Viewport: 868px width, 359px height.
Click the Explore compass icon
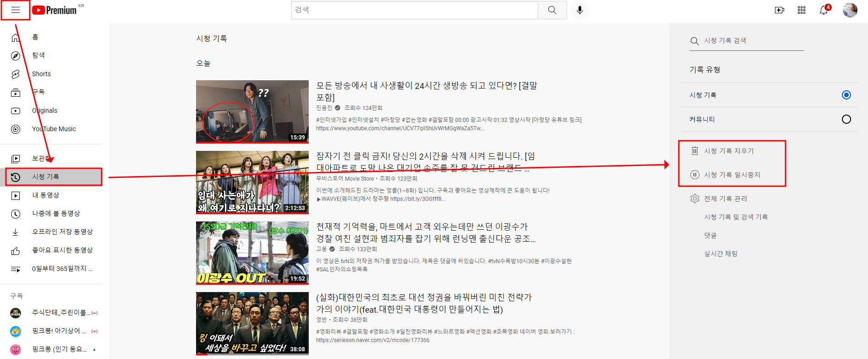coord(16,56)
